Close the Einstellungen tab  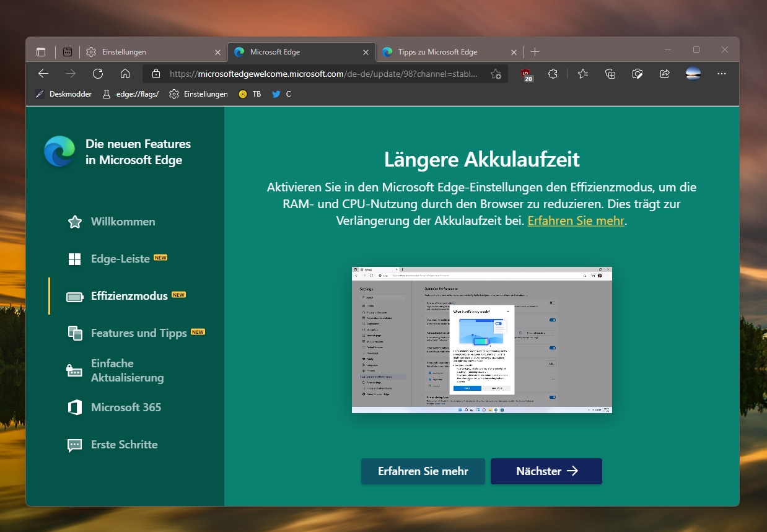pyautogui.click(x=217, y=52)
